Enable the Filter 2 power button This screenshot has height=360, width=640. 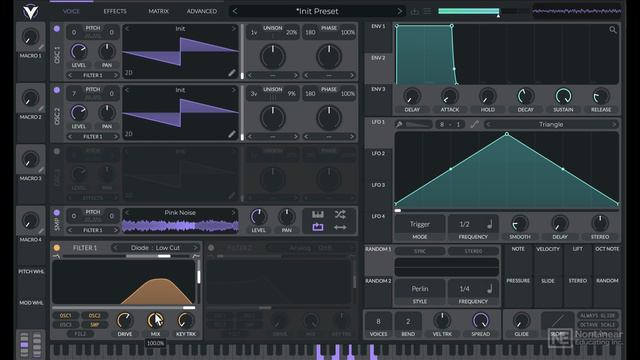pos(211,248)
